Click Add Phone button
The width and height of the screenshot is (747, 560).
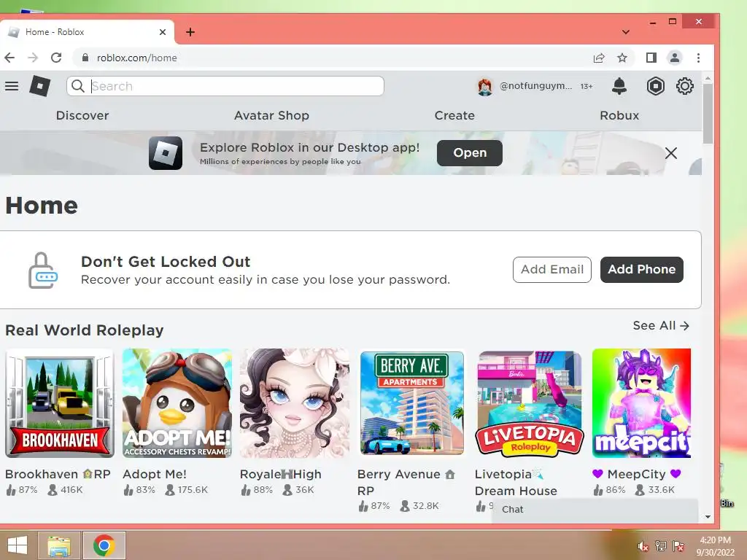pyautogui.click(x=642, y=270)
